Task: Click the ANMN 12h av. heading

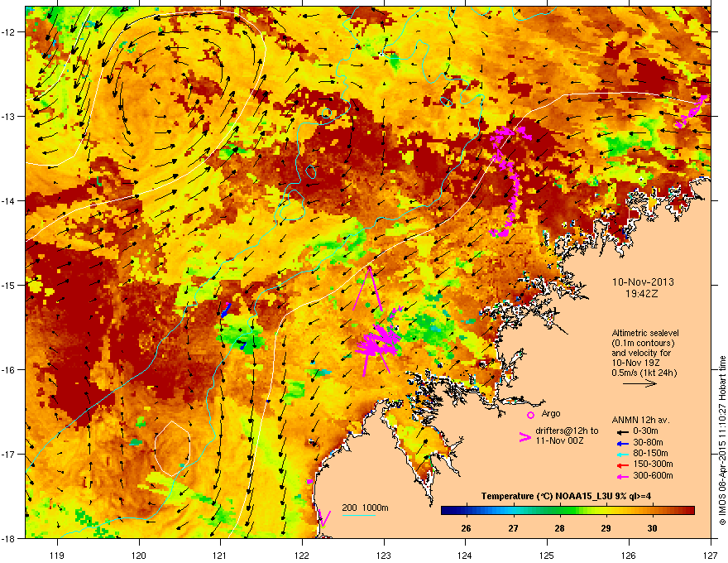Action: [640, 420]
